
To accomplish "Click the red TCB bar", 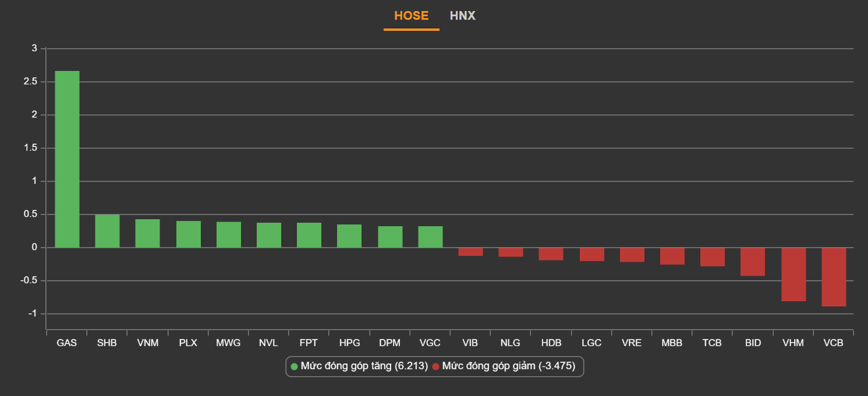I will point(712,257).
